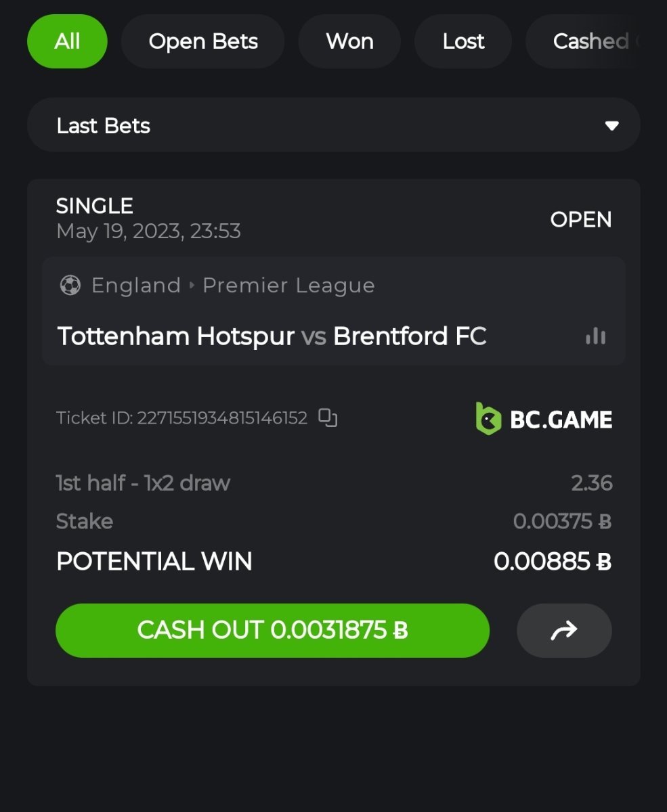Click the Bitcoin symbol beside potential win

click(x=604, y=562)
